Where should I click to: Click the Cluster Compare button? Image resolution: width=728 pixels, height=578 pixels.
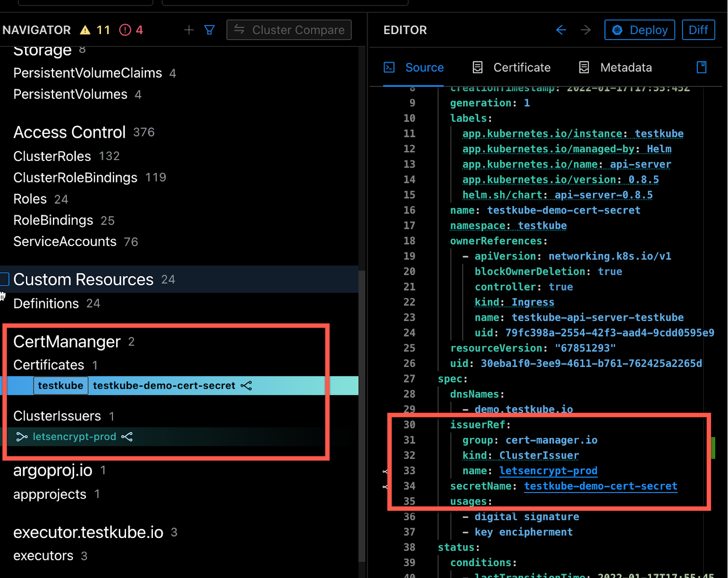click(289, 30)
